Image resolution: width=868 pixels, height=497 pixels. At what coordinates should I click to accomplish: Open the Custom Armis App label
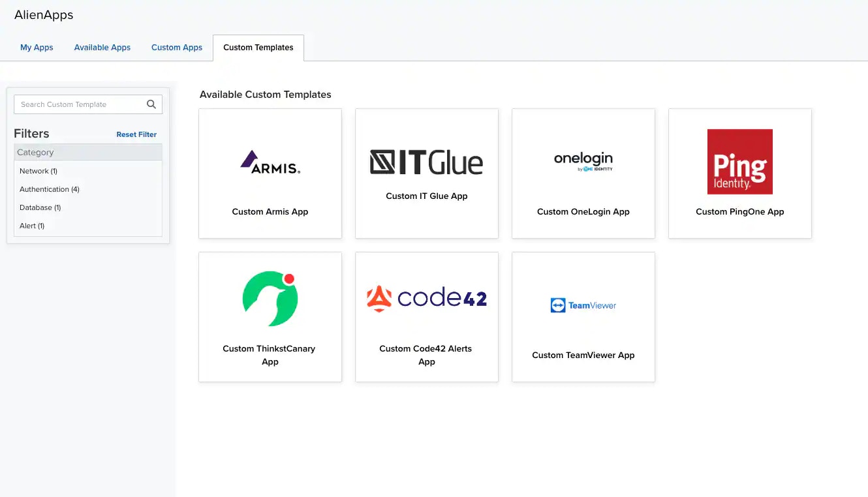pyautogui.click(x=270, y=212)
